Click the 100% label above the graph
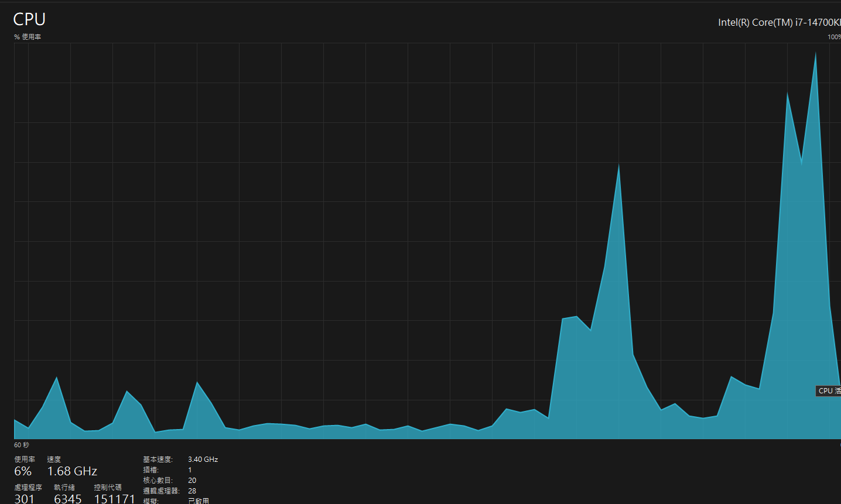Image resolution: width=841 pixels, height=504 pixels. [x=834, y=37]
